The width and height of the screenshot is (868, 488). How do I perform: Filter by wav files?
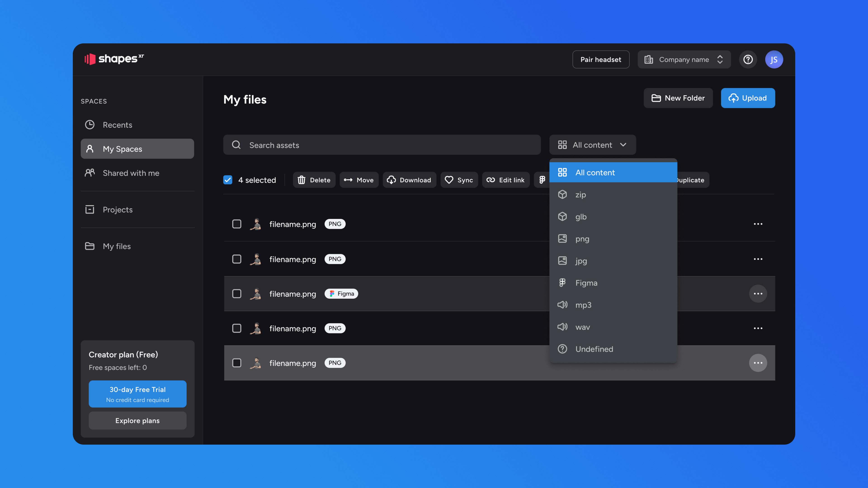613,327
